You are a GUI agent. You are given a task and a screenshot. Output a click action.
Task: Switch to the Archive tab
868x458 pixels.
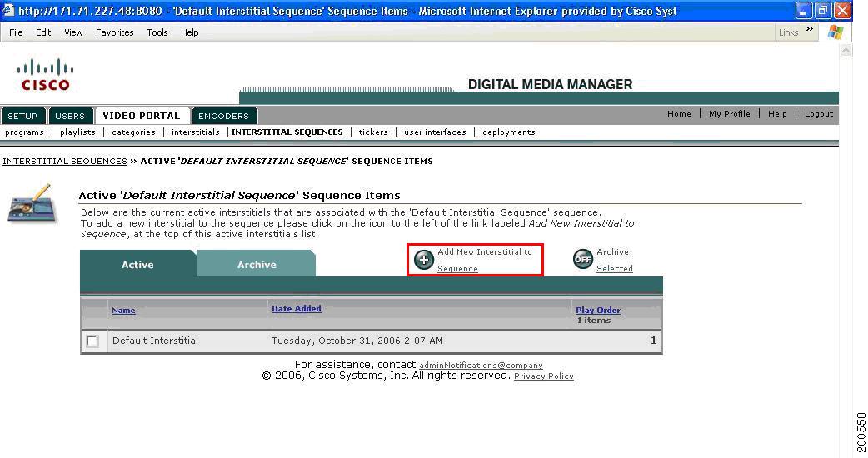click(x=257, y=265)
